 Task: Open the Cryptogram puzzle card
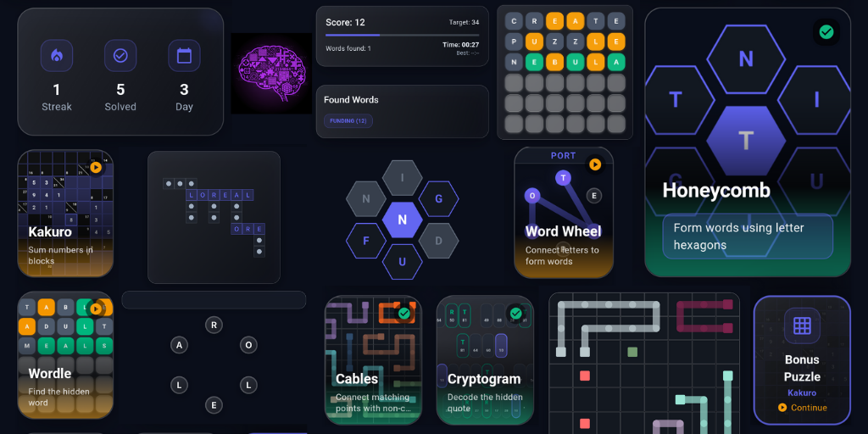(x=485, y=359)
